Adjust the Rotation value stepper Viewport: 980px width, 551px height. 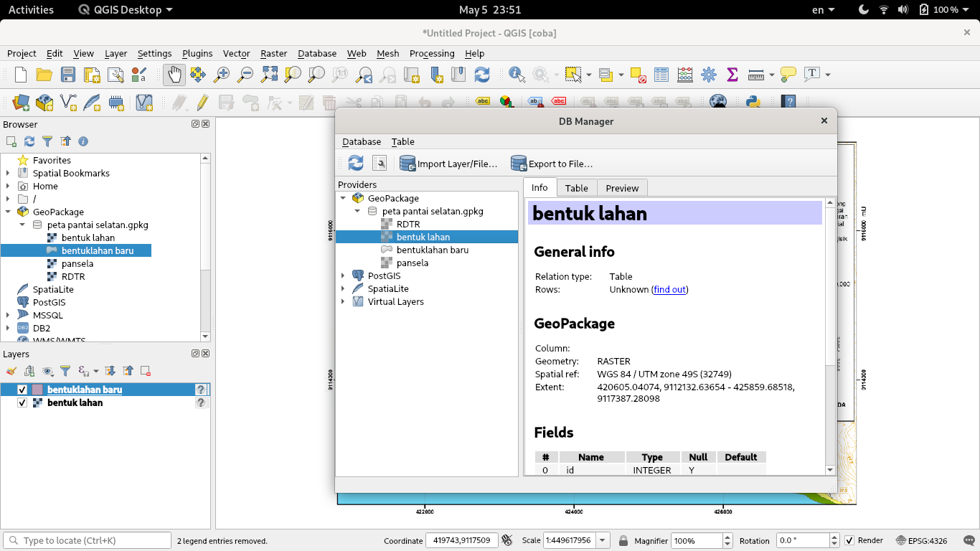pyautogui.click(x=833, y=540)
